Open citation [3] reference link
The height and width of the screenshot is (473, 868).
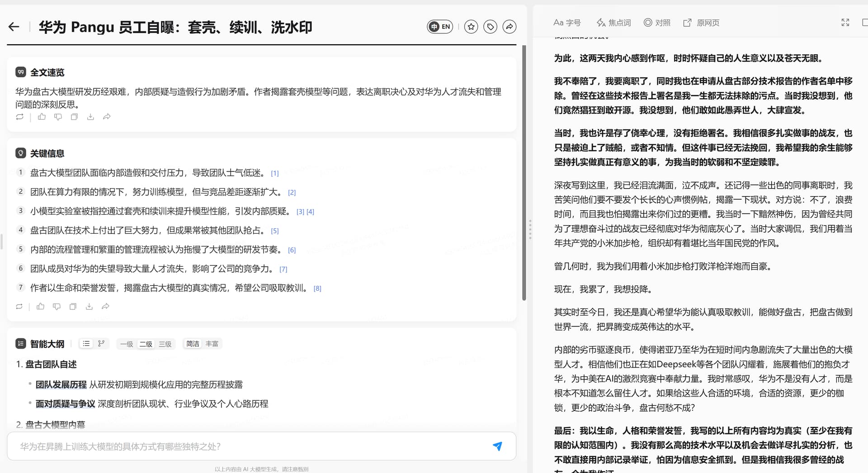(300, 212)
